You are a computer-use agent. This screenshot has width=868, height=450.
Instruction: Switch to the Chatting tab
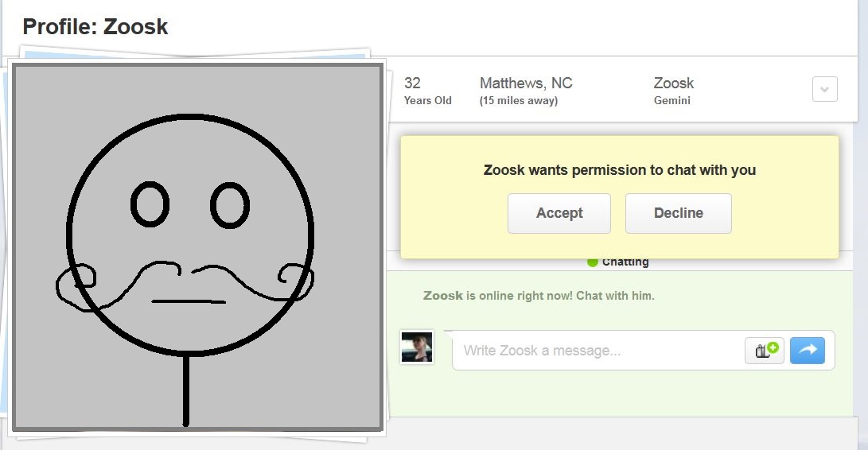pos(625,262)
